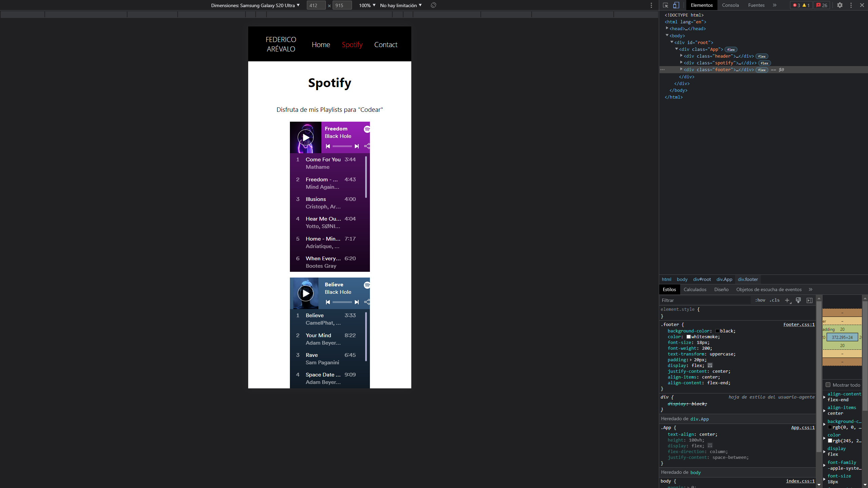Click the whitesmoke color swatch
The width and height of the screenshot is (868, 488).
(x=689, y=337)
